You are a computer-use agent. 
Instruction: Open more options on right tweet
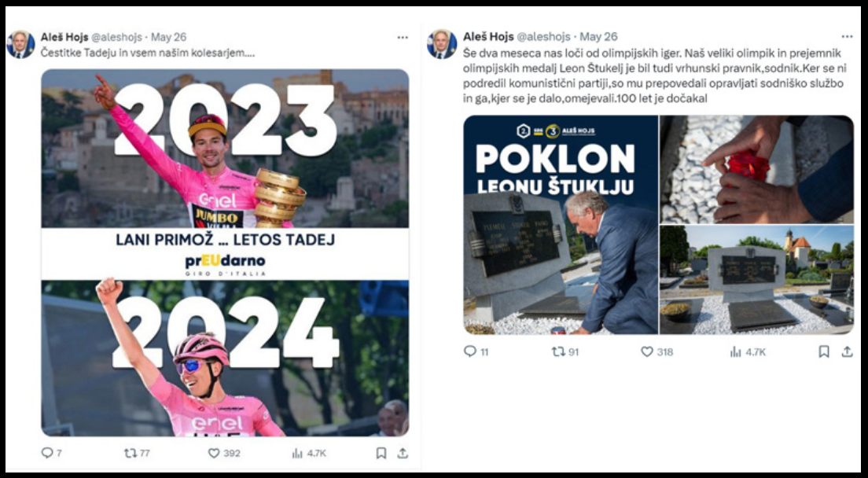pyautogui.click(x=847, y=37)
